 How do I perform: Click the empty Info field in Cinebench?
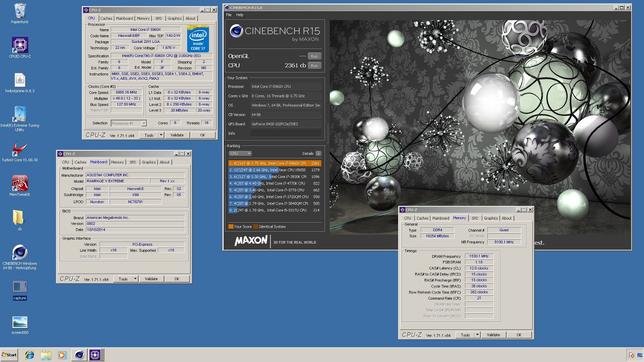click(286, 133)
